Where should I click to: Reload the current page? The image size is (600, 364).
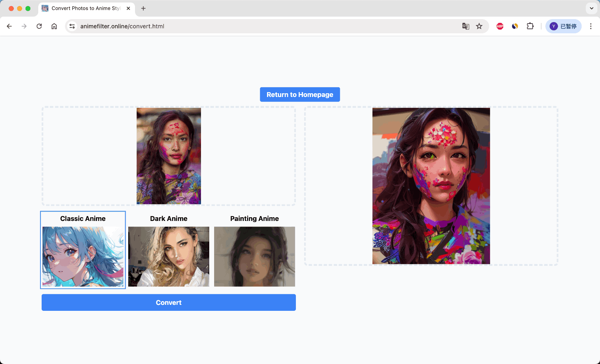coord(39,26)
